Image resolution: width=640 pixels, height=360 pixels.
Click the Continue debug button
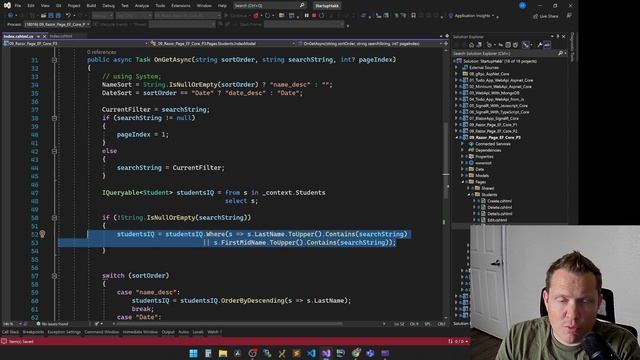coord(237,16)
